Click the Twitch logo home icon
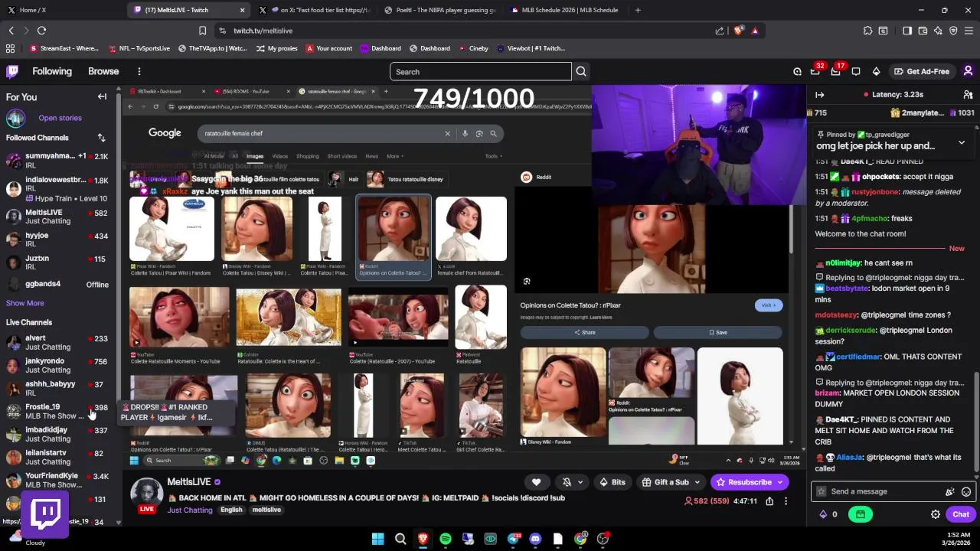 (x=12, y=71)
